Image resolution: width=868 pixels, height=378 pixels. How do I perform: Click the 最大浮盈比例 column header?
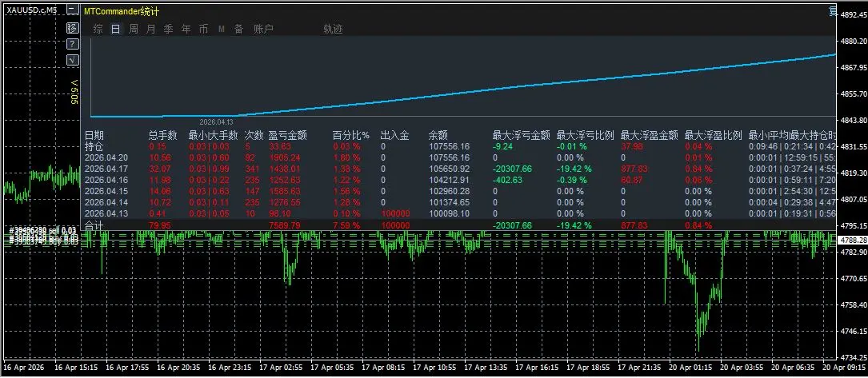[713, 135]
